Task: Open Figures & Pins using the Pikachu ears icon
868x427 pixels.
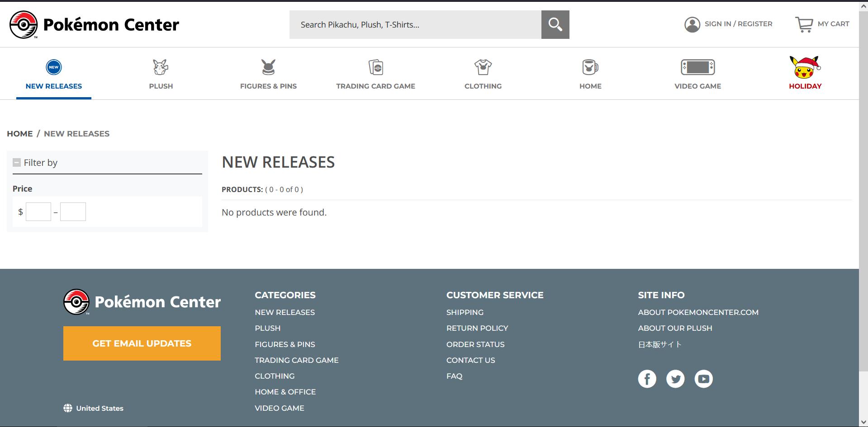Action: click(268, 67)
